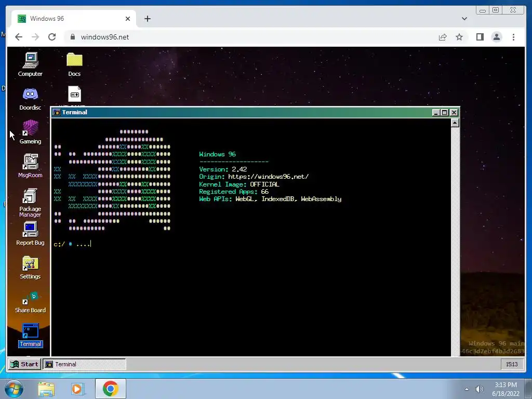Screen dimensions: 532x399
Task: Open the markdown file icon below Docs
Action: pos(75,94)
